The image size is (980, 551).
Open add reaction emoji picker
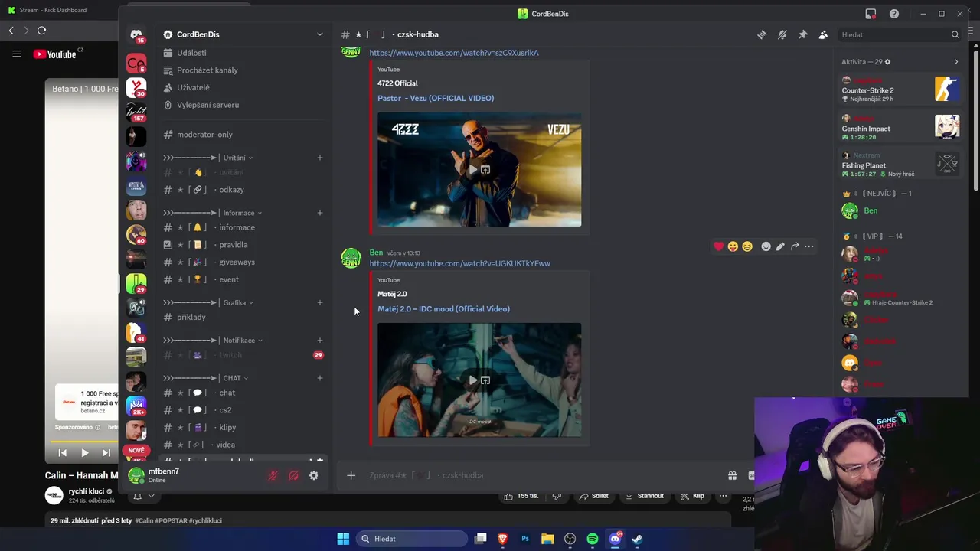coord(766,246)
